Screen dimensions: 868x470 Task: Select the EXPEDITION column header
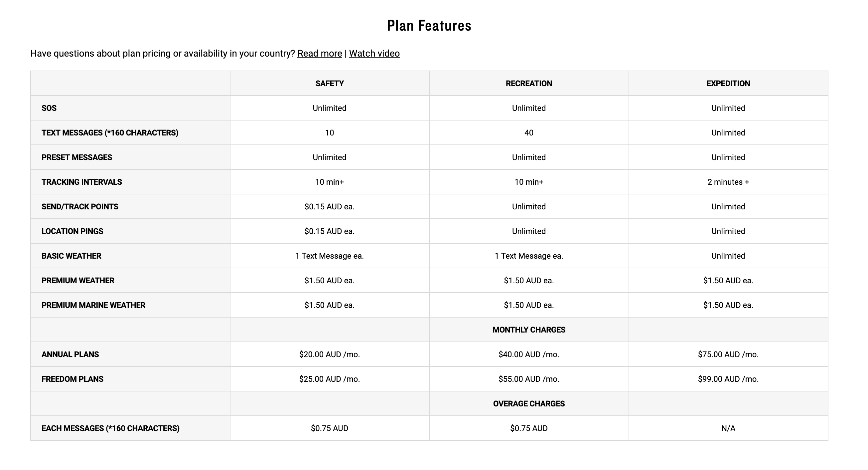(x=728, y=83)
